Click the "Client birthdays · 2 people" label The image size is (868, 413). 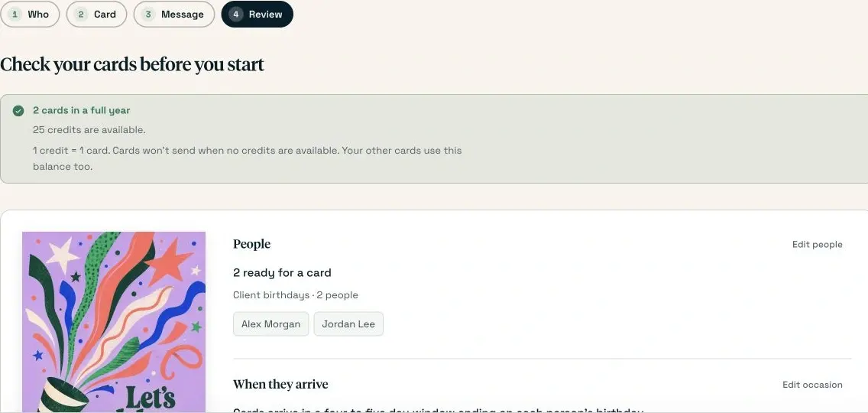point(296,295)
